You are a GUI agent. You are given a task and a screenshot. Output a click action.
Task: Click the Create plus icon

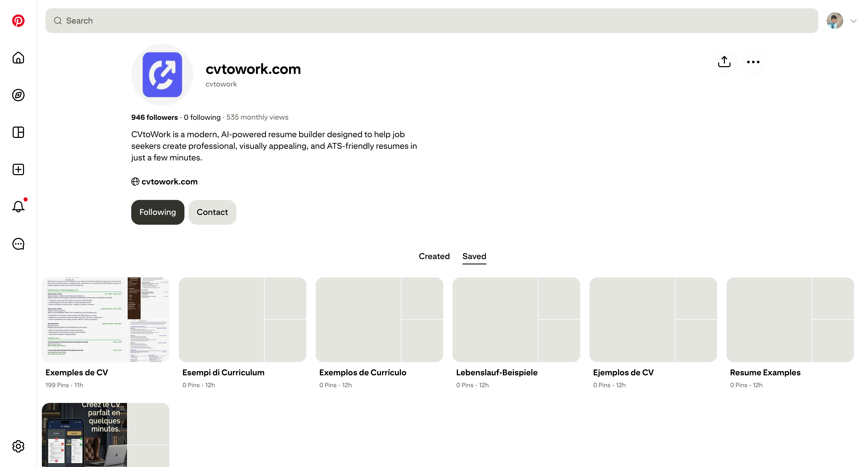18,169
